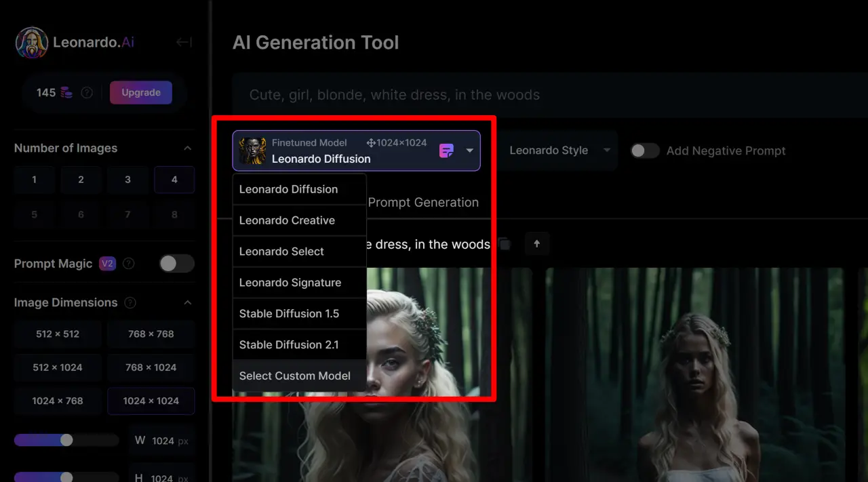Toggle the Prompt Magic switch

176,264
